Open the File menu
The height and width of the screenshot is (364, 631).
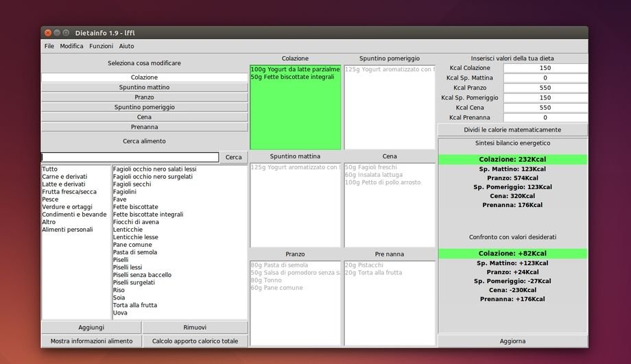[x=49, y=46]
